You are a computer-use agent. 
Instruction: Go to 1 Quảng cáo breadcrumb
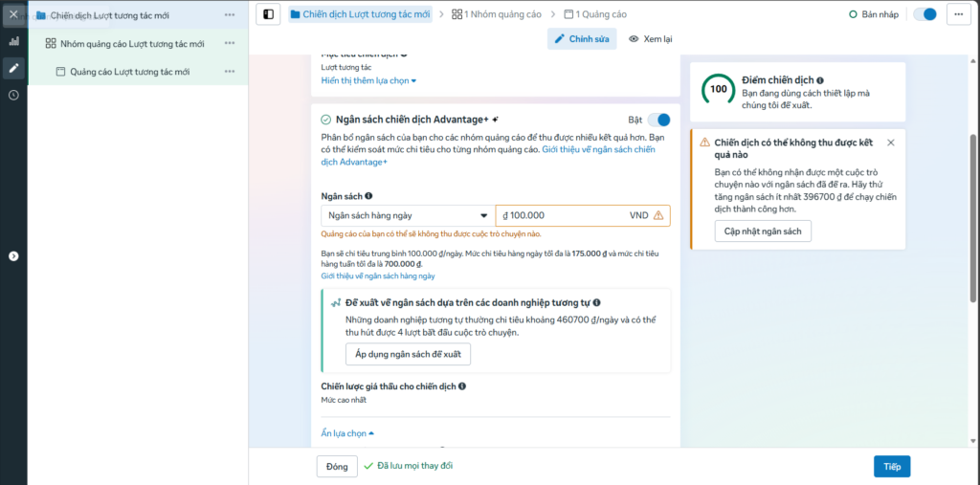[x=595, y=14]
